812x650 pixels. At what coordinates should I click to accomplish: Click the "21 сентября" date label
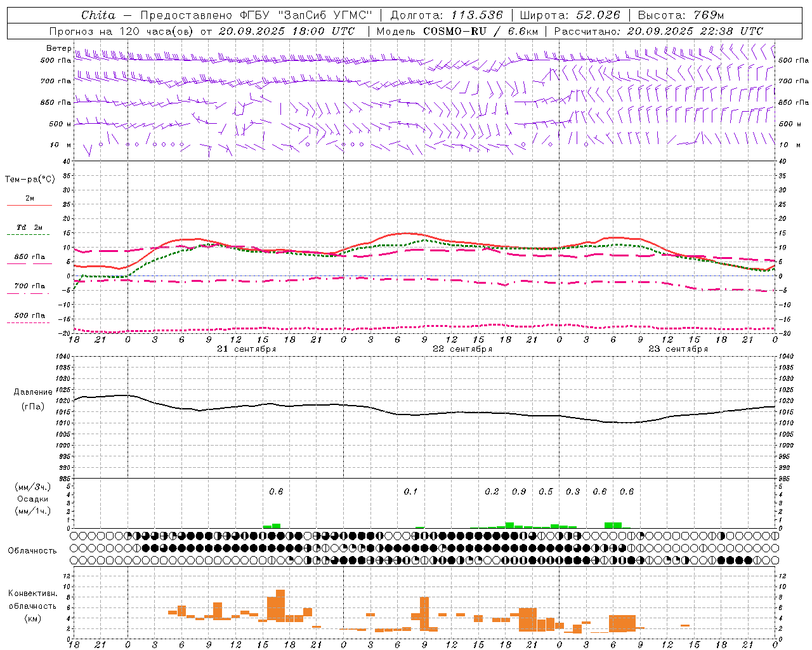coord(246,349)
